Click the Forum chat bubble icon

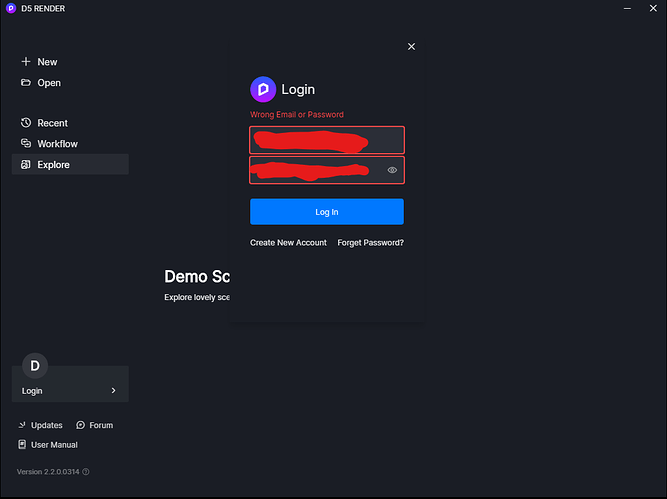click(80, 425)
